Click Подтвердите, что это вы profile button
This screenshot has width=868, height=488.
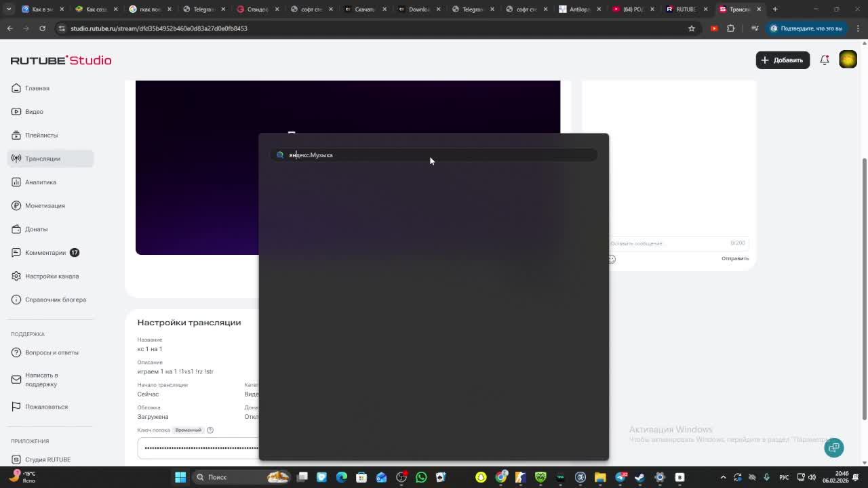806,28
